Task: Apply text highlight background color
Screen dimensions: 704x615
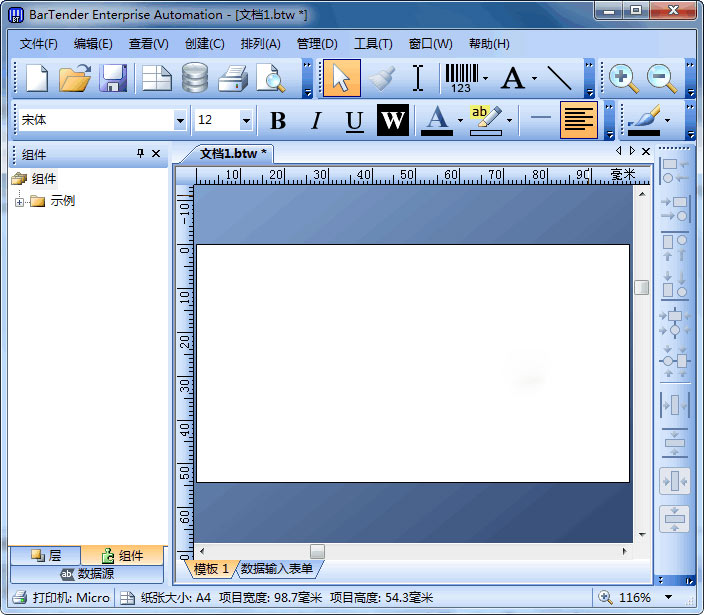Action: pyautogui.click(x=486, y=120)
